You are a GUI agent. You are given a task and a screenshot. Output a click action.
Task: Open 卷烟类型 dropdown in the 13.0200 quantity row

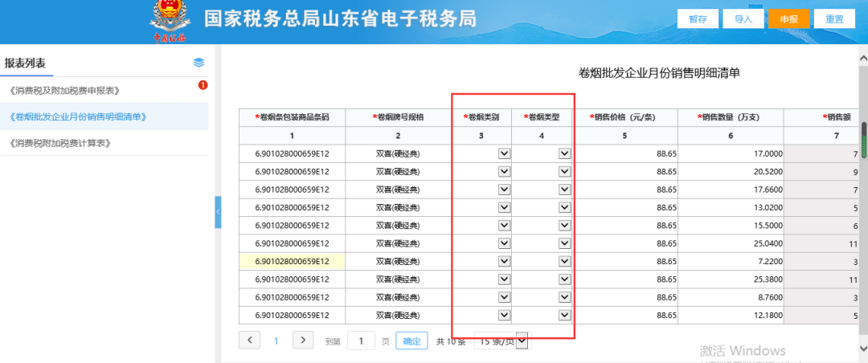(x=564, y=207)
